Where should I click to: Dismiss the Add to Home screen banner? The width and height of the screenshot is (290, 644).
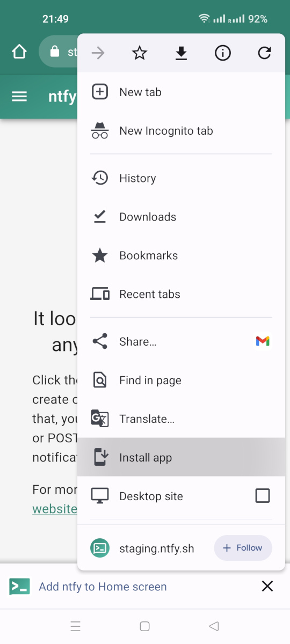267,586
